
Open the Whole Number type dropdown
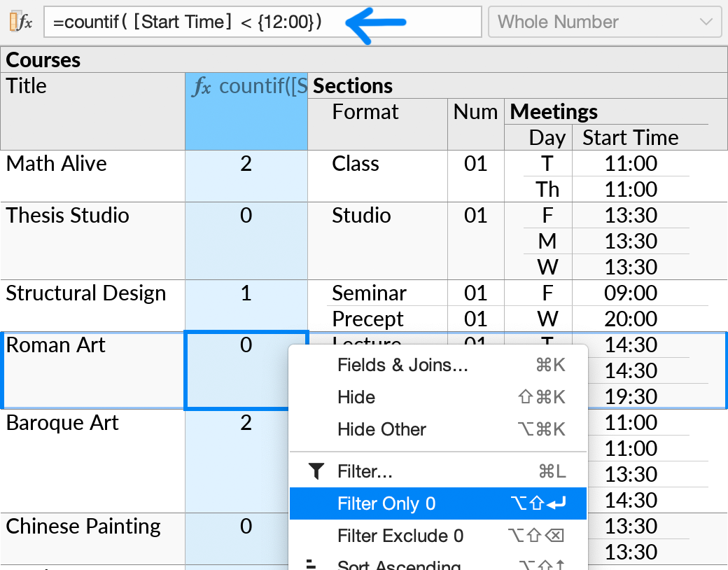pos(603,22)
